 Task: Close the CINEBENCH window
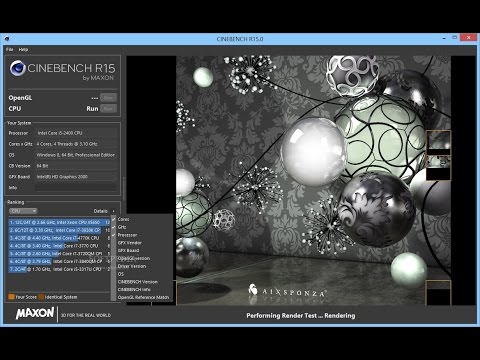(x=468, y=38)
